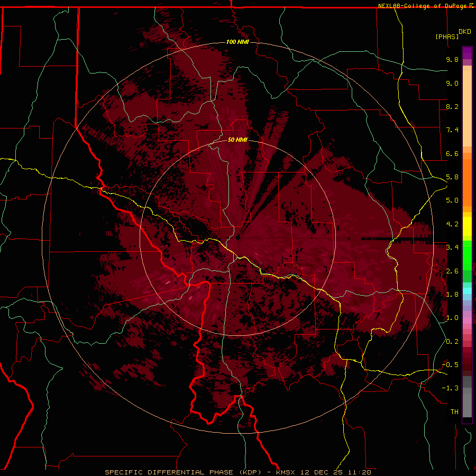
Task: Click the TH threshold label on the scale
Action: 454,412
